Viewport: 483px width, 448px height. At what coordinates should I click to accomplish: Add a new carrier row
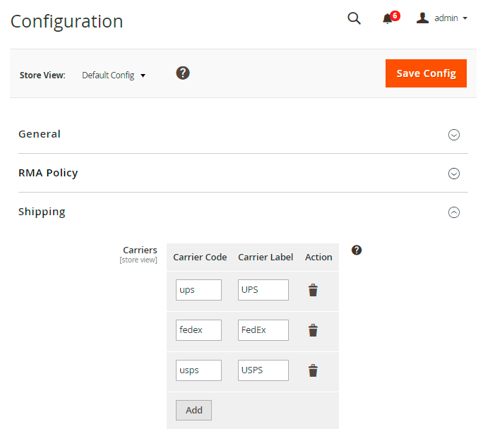[x=193, y=410]
